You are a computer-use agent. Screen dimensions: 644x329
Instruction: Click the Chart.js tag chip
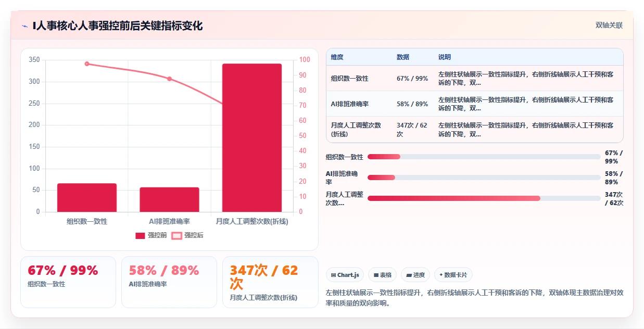(x=345, y=275)
